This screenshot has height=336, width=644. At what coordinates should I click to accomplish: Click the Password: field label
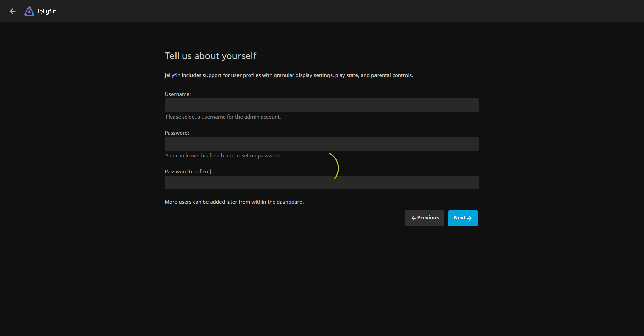click(177, 133)
